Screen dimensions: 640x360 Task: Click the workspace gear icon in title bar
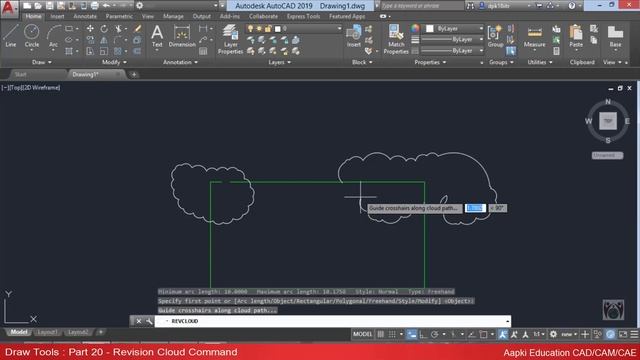[x=139, y=6]
